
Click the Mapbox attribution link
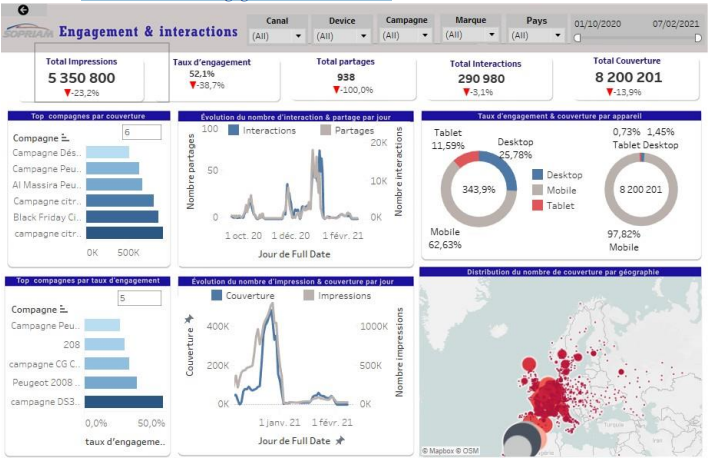[x=438, y=450]
